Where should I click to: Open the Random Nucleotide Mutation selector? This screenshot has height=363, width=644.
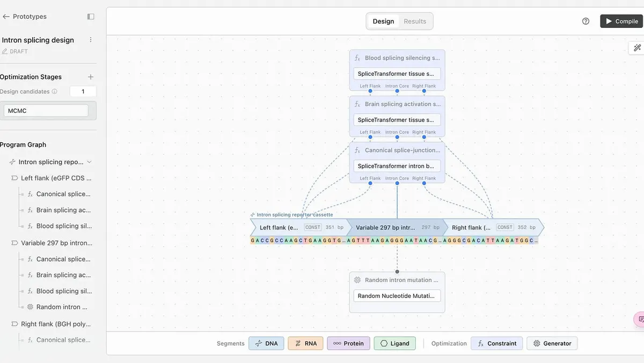397,296
